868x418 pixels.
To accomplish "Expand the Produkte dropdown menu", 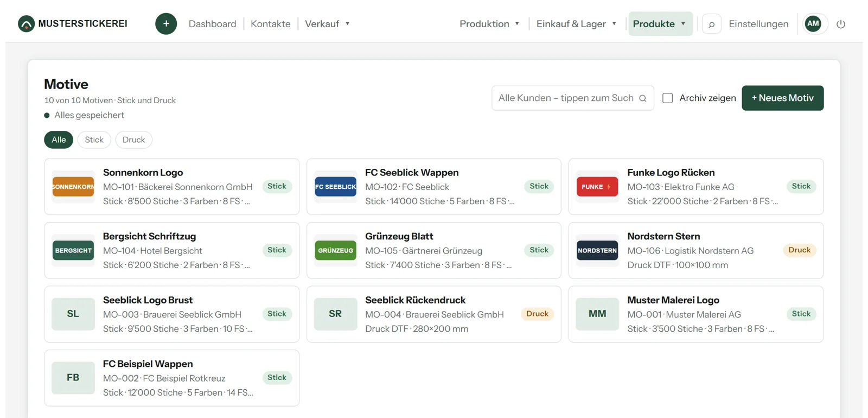I will [660, 24].
